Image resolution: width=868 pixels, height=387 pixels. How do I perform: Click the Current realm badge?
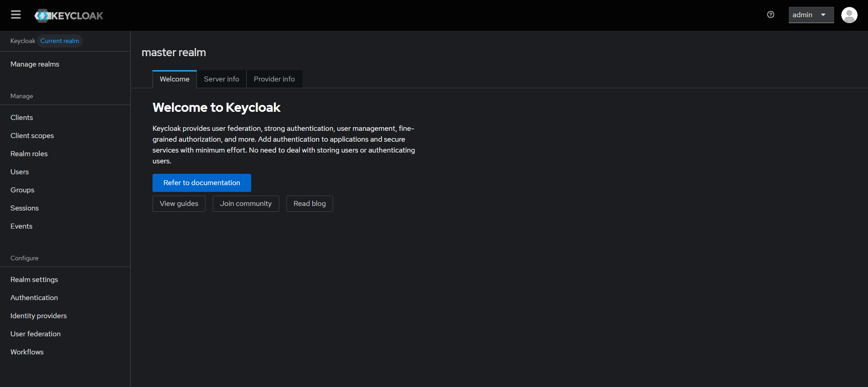click(60, 41)
